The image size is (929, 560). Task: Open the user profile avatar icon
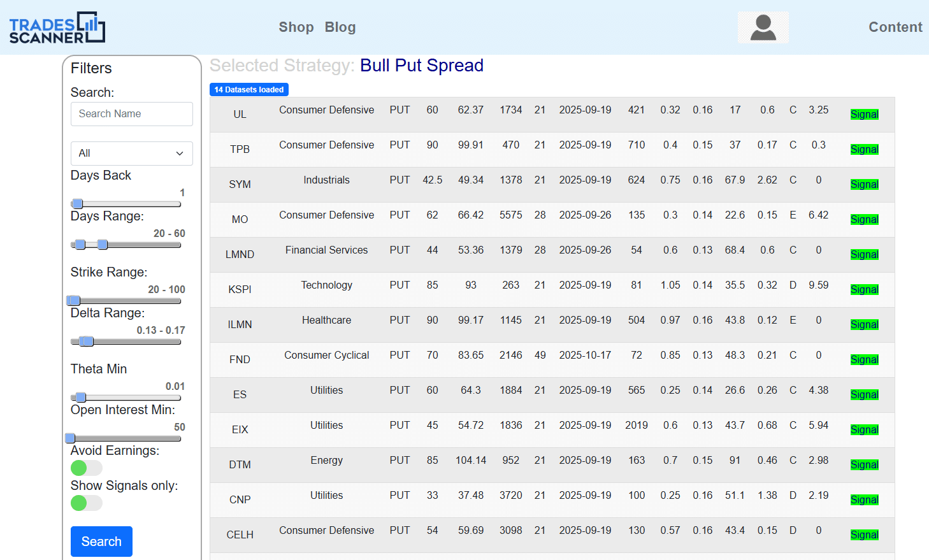763,27
